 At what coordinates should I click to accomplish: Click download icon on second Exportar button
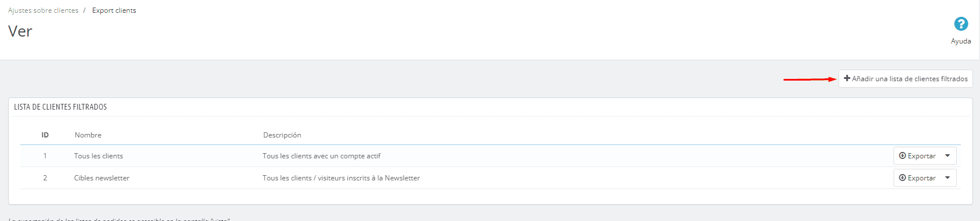tap(902, 177)
